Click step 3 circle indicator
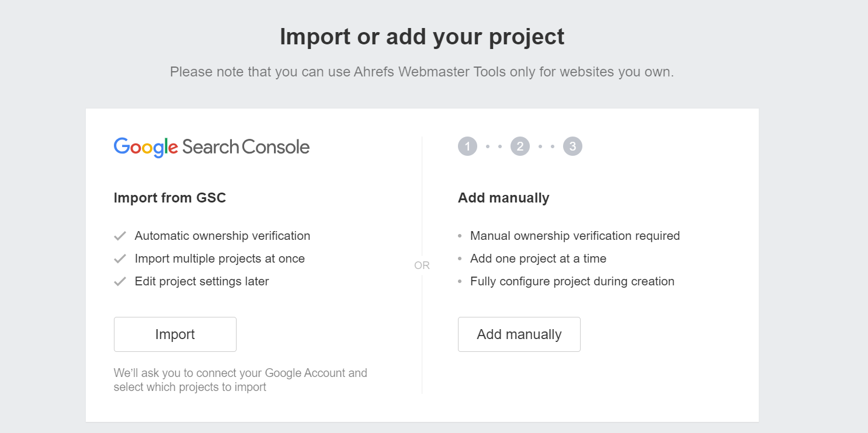Viewport: 868px width, 433px height. click(572, 146)
